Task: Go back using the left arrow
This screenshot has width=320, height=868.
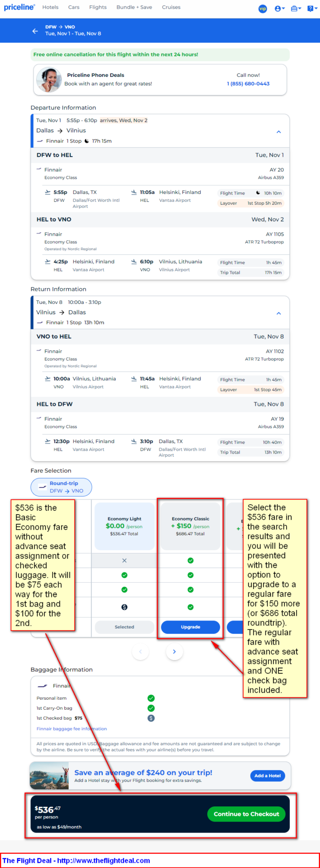Action: coord(35,31)
